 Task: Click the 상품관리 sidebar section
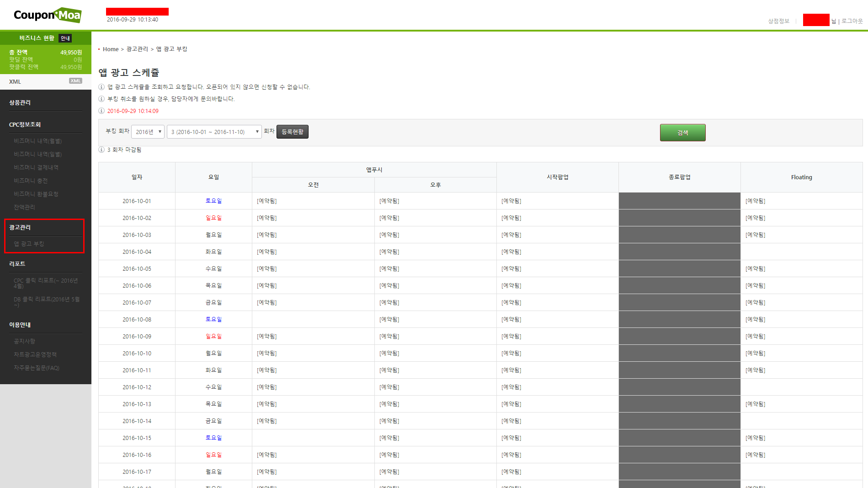tap(20, 102)
